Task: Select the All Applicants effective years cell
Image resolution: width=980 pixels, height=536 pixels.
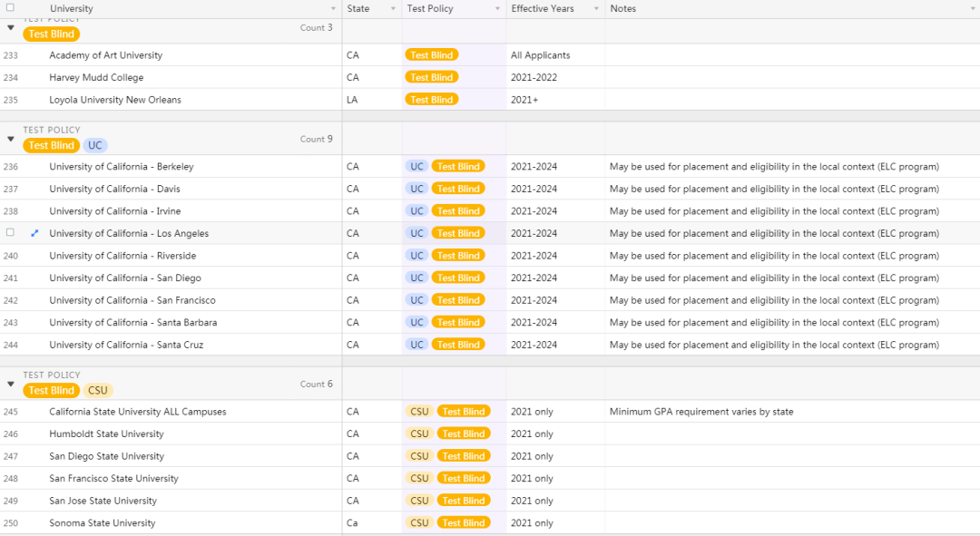Action: (555, 55)
